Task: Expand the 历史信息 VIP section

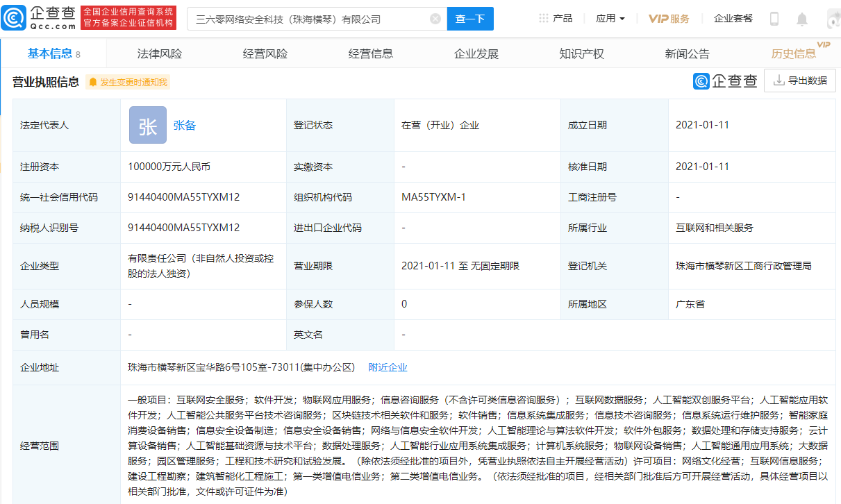Action: tap(794, 52)
